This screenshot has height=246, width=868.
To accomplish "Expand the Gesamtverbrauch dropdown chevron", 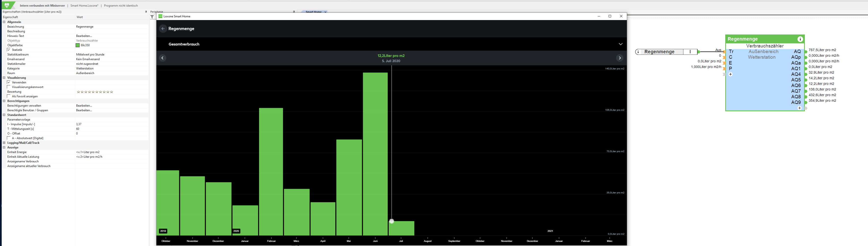I will tap(620, 44).
